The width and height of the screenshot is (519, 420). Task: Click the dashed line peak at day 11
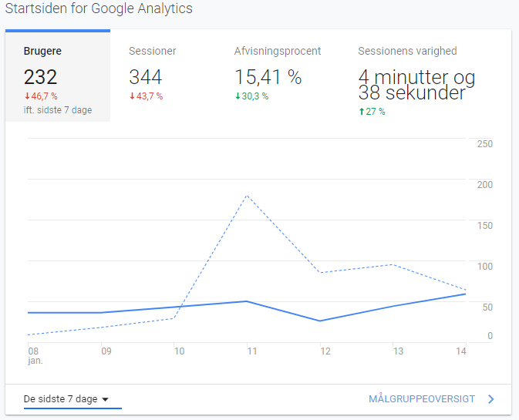247,196
